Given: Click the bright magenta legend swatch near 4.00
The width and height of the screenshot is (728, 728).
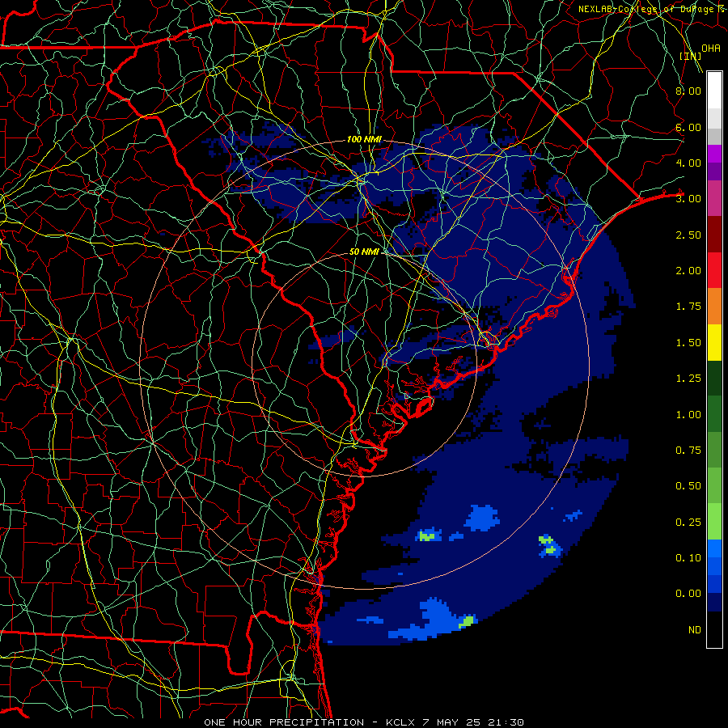Looking at the screenshot, I should point(714,154).
